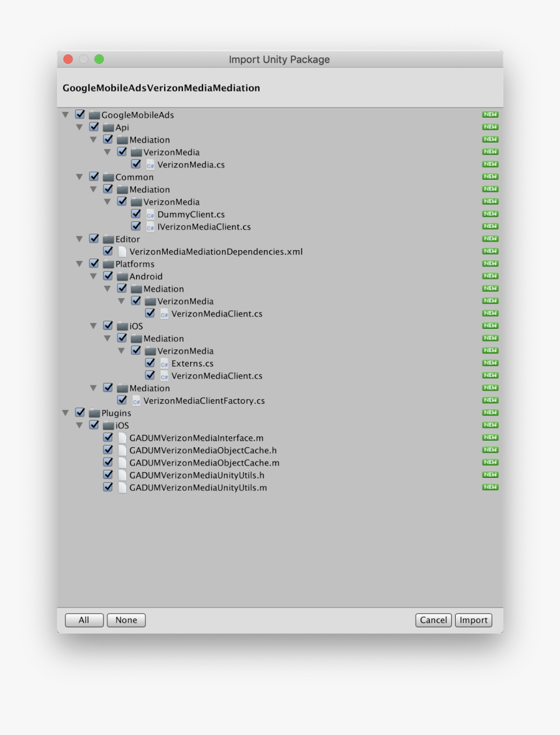
Task: Uncheck the GADUMVerizonMediaInterface.m checkbox
Action: (x=108, y=437)
